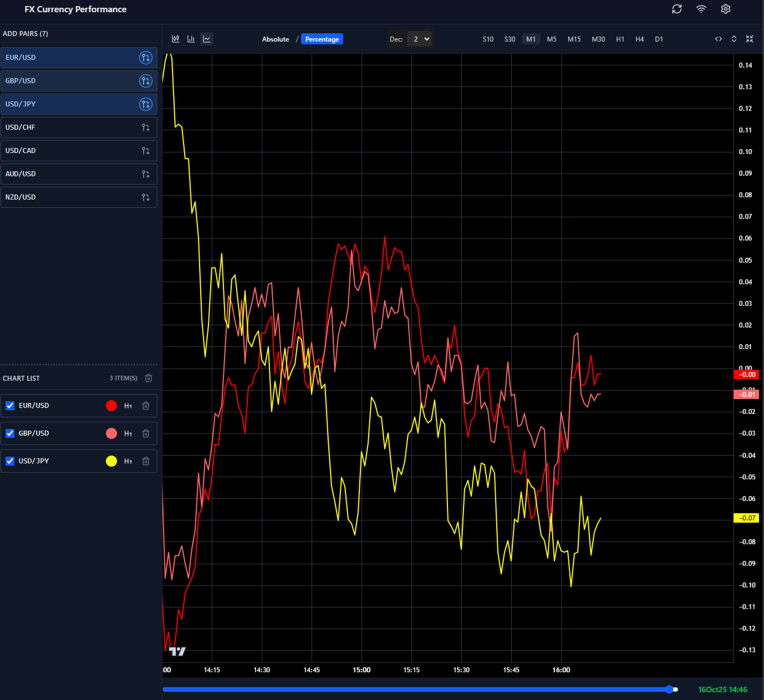Click the collapse fullscreen chart icon
764x700 pixels.
[750, 39]
